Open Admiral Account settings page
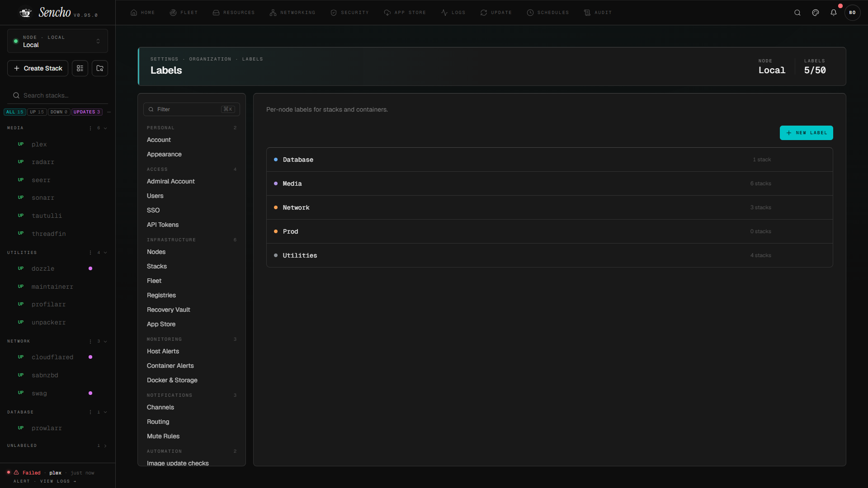 pos(171,182)
